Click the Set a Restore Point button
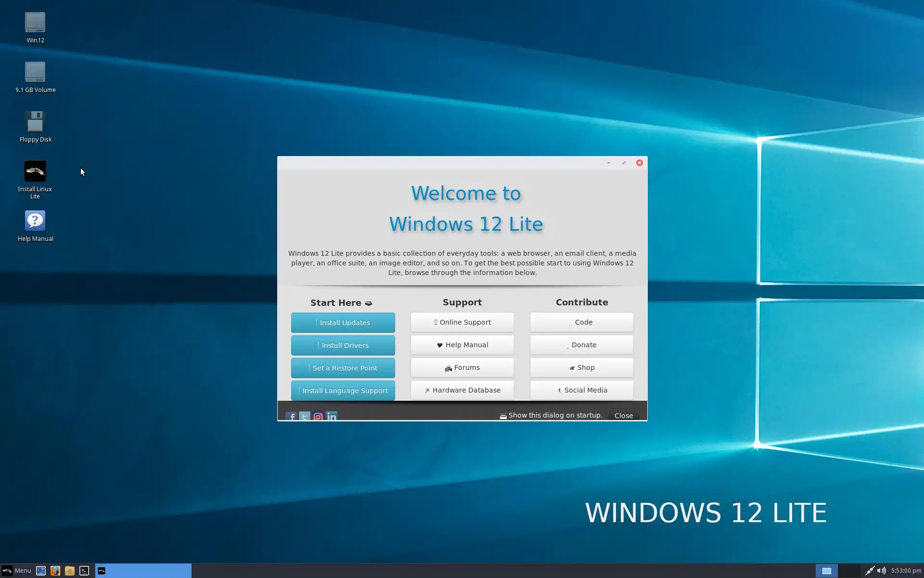The image size is (924, 578). tap(343, 368)
